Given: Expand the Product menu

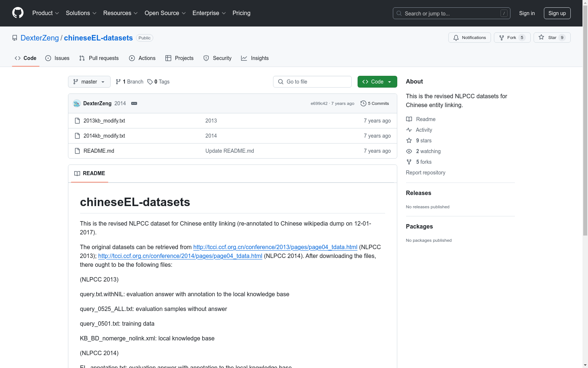Looking at the screenshot, I should coord(46,13).
